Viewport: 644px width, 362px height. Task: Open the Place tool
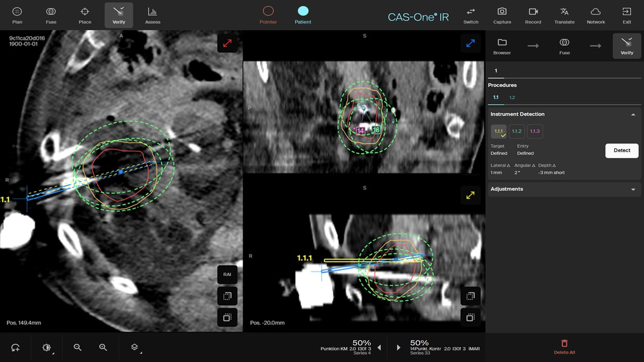85,15
